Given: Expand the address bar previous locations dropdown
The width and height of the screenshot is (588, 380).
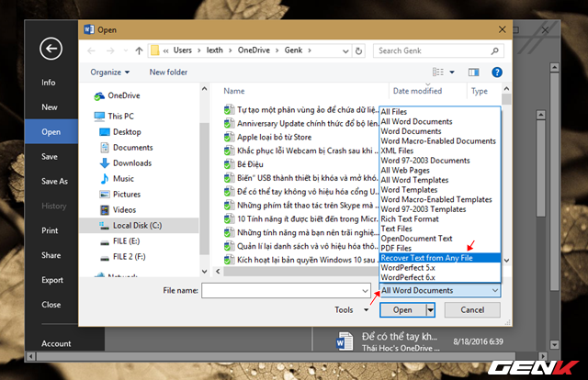Looking at the screenshot, I should click(345, 51).
